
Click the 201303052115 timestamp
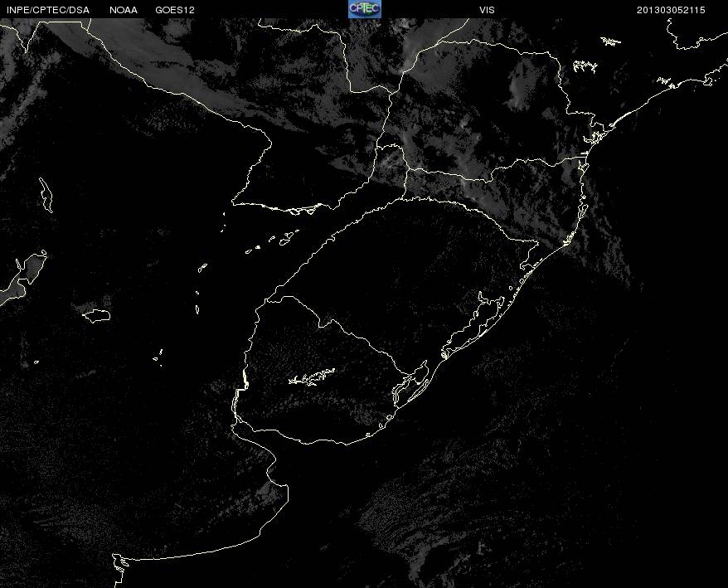click(x=671, y=10)
